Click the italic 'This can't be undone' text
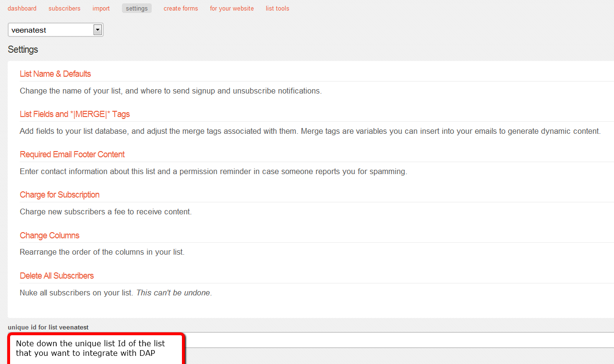 [173, 293]
